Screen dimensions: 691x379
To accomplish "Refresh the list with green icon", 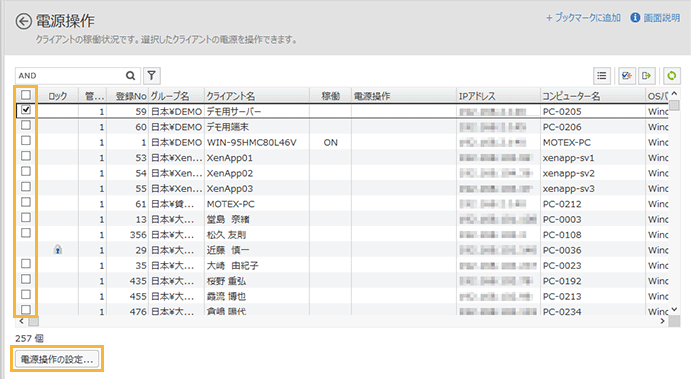I will [x=672, y=76].
